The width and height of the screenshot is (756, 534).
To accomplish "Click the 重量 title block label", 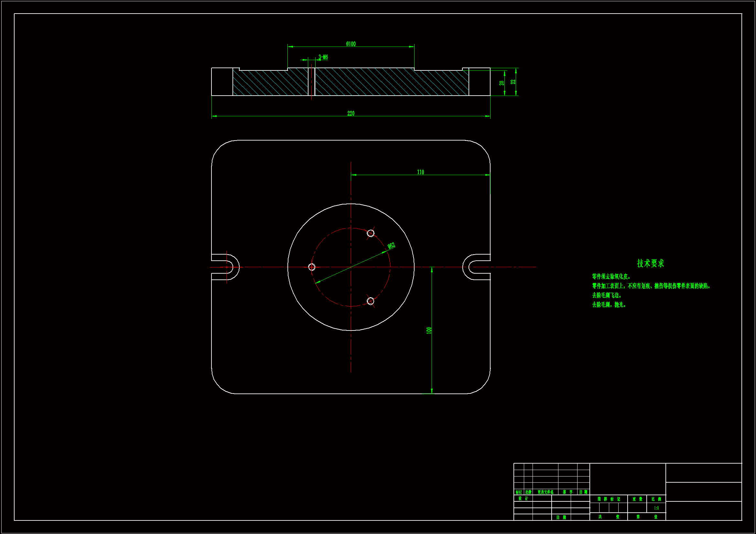I will pos(637,499).
